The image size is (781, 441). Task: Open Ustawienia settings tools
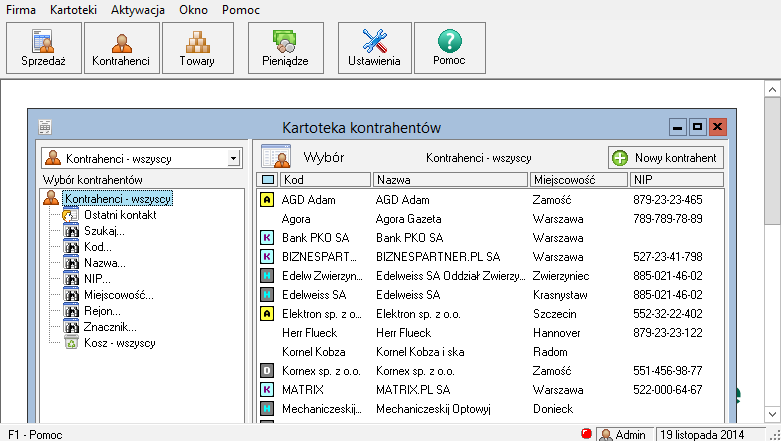tap(375, 48)
